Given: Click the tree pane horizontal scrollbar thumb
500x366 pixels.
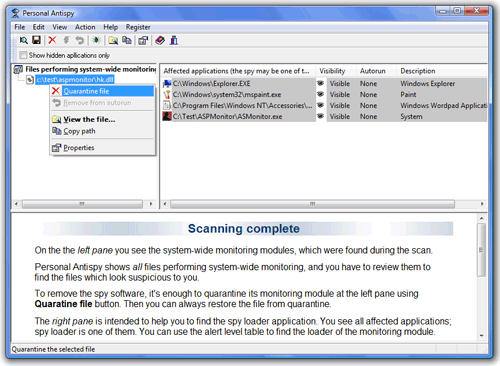Looking at the screenshot, I should pos(82,204).
